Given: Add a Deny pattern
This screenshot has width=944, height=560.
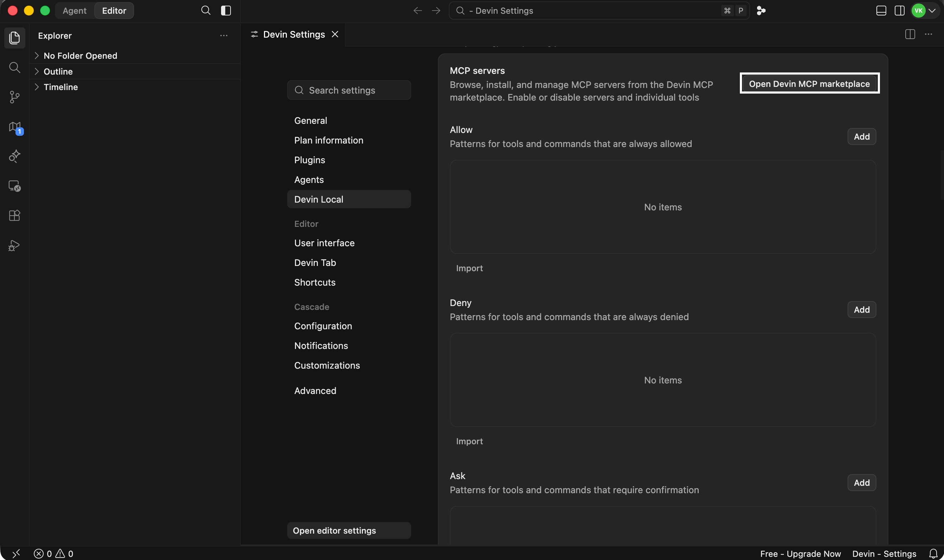Looking at the screenshot, I should click(x=862, y=310).
